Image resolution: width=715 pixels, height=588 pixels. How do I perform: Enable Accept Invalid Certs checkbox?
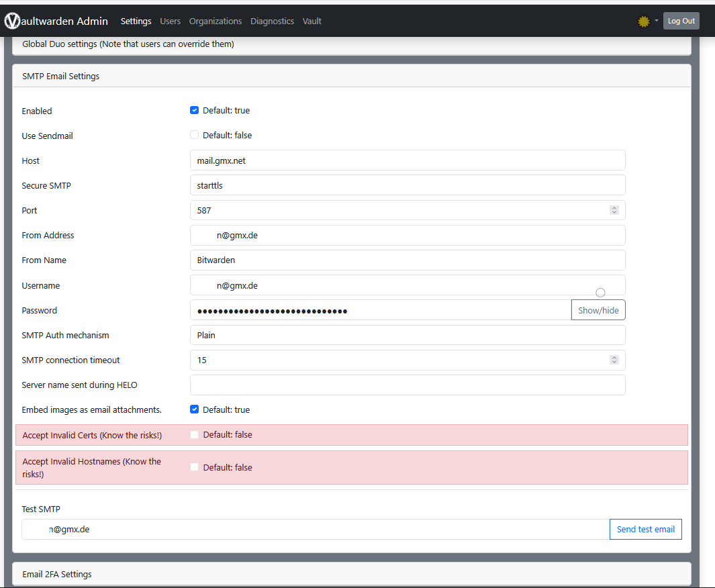194,434
